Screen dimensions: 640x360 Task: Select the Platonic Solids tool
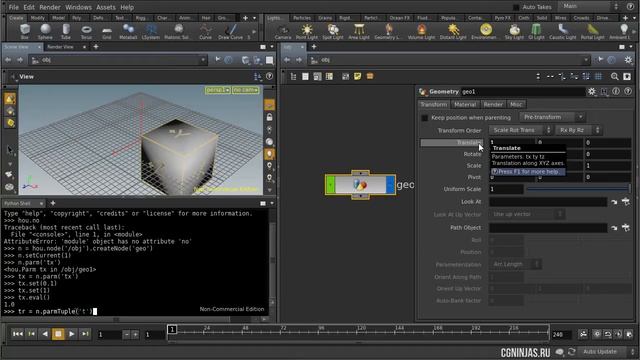click(x=178, y=31)
